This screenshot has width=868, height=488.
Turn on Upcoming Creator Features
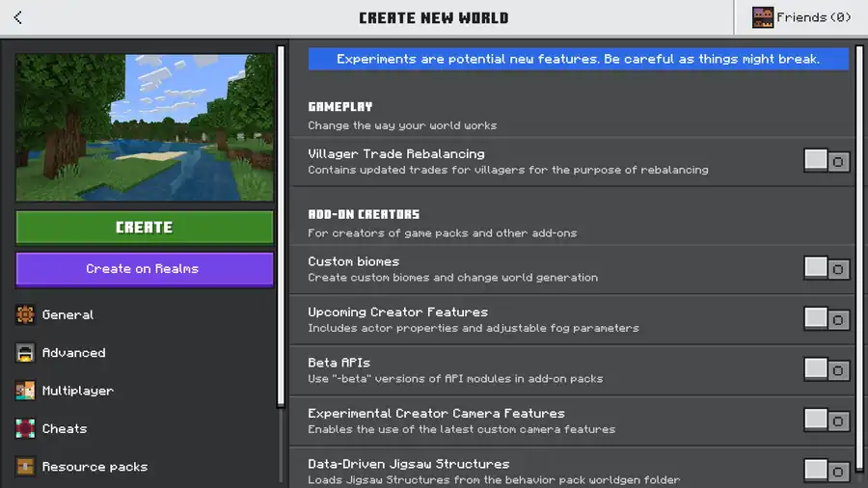pyautogui.click(x=827, y=319)
